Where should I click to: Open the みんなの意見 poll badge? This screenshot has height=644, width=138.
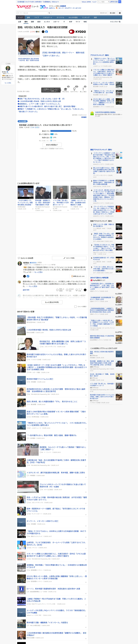(x=23, y=121)
